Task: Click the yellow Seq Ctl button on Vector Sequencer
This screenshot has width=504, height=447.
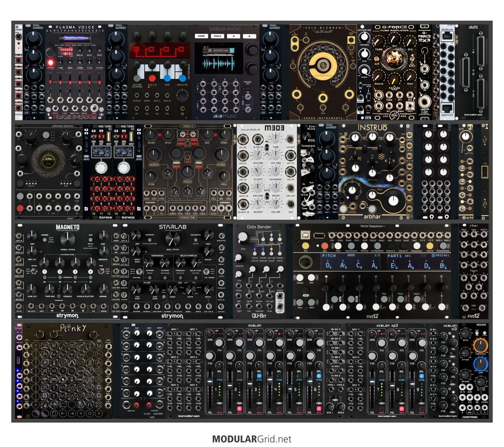Action: tap(430, 246)
